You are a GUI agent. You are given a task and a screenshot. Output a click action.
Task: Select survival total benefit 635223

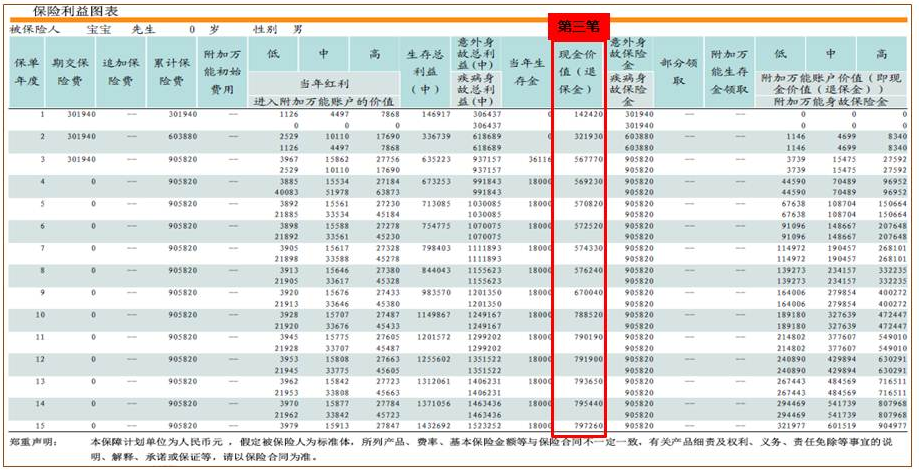[435, 159]
